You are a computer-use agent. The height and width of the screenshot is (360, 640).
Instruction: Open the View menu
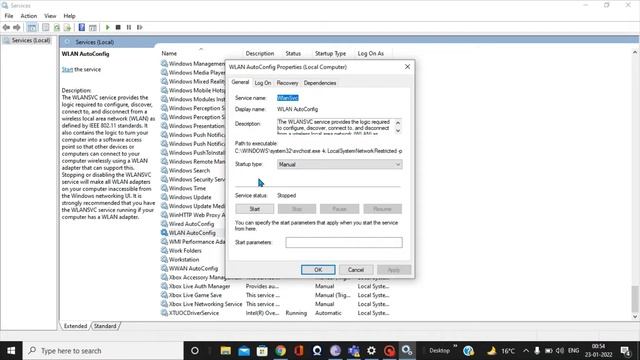50,16
